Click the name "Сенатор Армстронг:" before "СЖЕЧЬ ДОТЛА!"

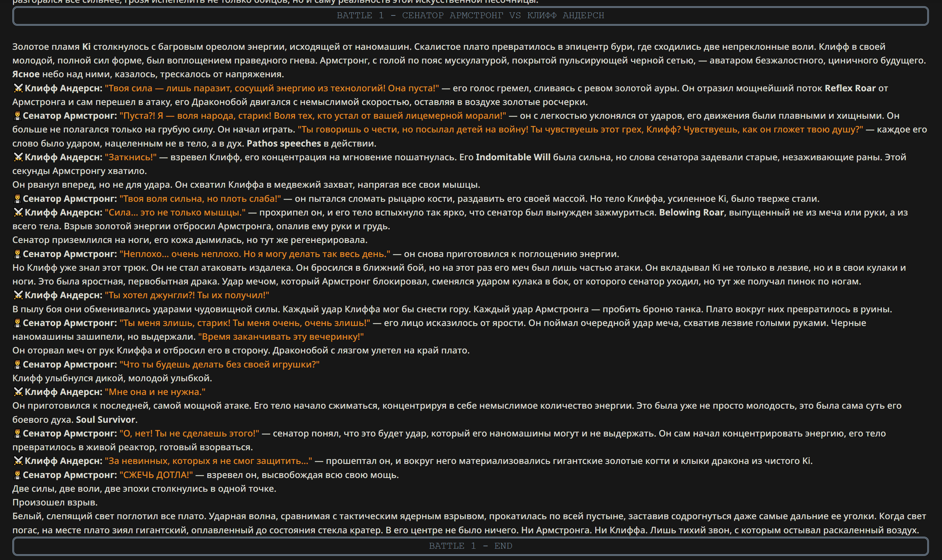[70, 475]
